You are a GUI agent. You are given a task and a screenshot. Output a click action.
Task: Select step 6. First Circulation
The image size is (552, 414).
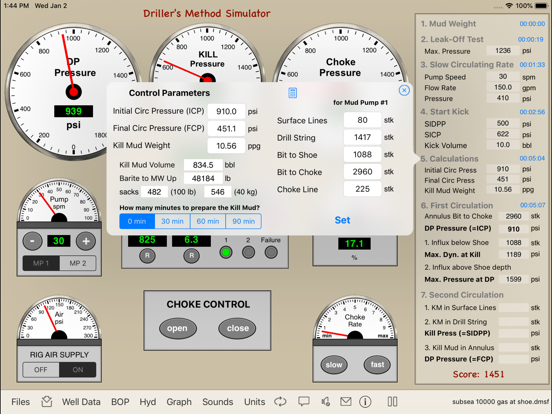pos(457,205)
